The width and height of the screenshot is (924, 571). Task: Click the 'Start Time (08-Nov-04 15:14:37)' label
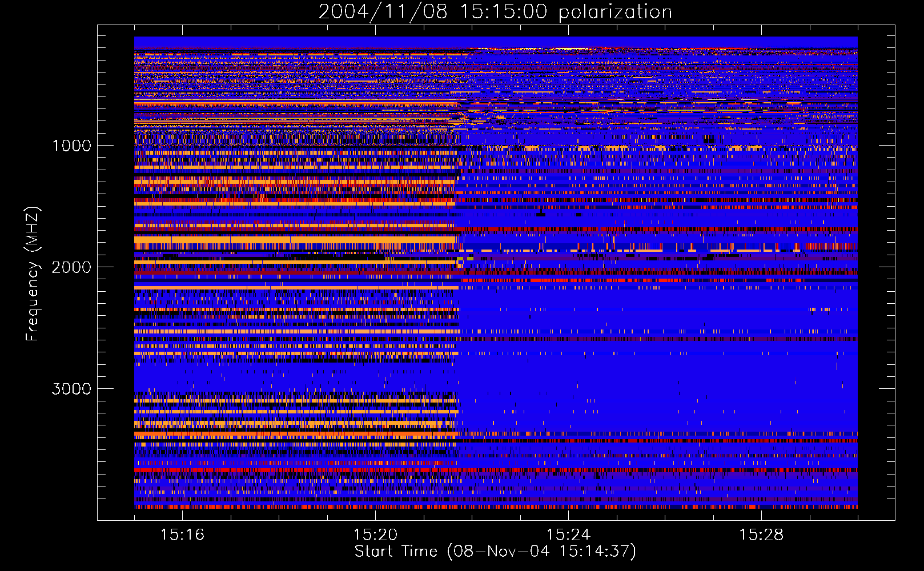495,551
